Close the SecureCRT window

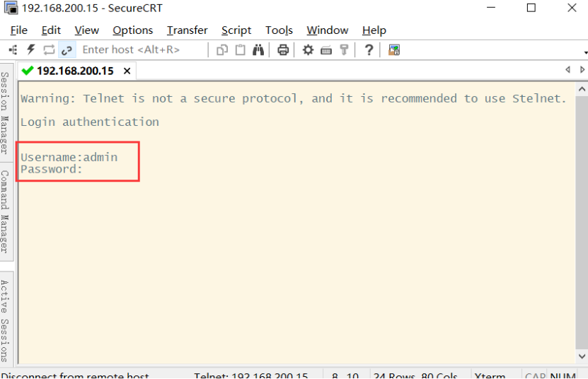click(572, 8)
